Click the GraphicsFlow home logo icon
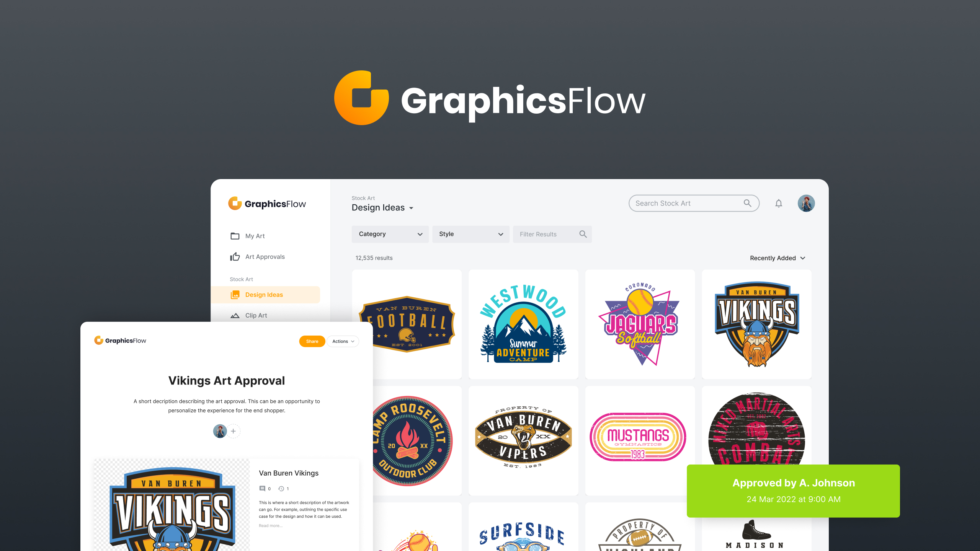 tap(235, 203)
